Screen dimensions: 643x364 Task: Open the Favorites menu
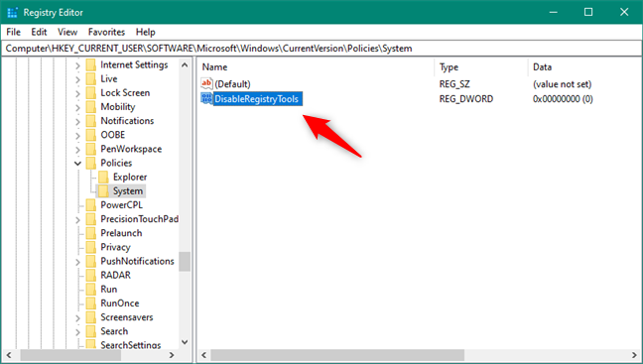(x=106, y=32)
